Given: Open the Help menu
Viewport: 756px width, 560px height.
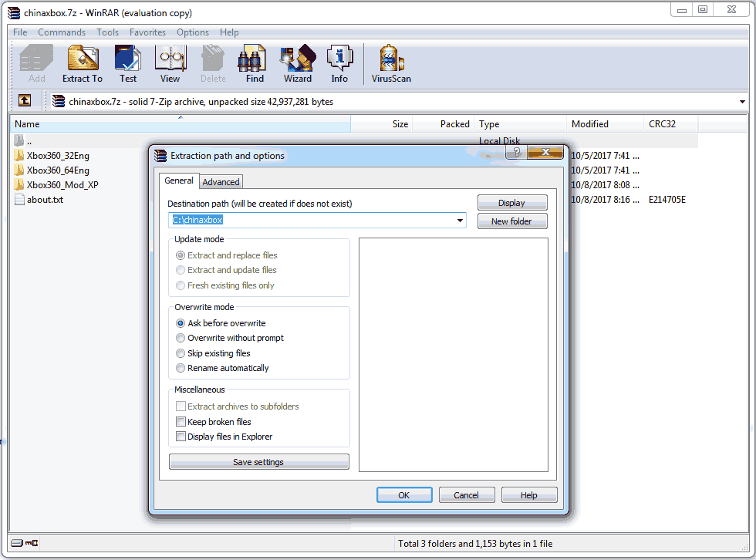Looking at the screenshot, I should [230, 32].
